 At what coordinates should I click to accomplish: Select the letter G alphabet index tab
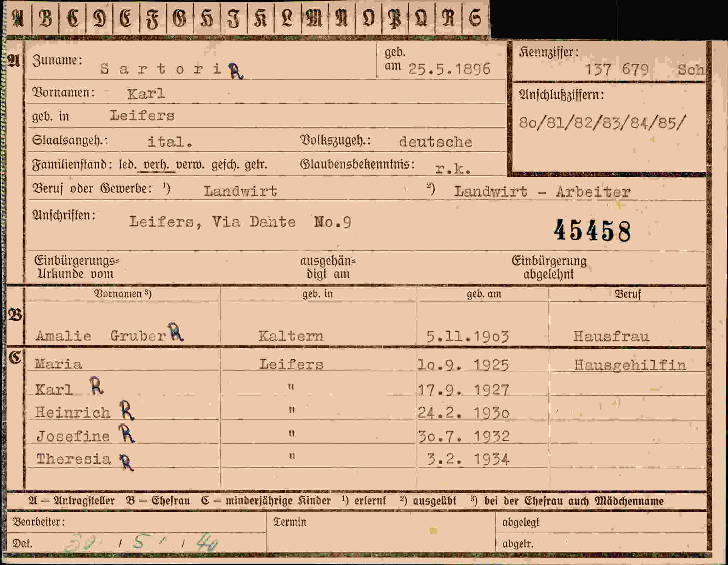click(x=180, y=18)
